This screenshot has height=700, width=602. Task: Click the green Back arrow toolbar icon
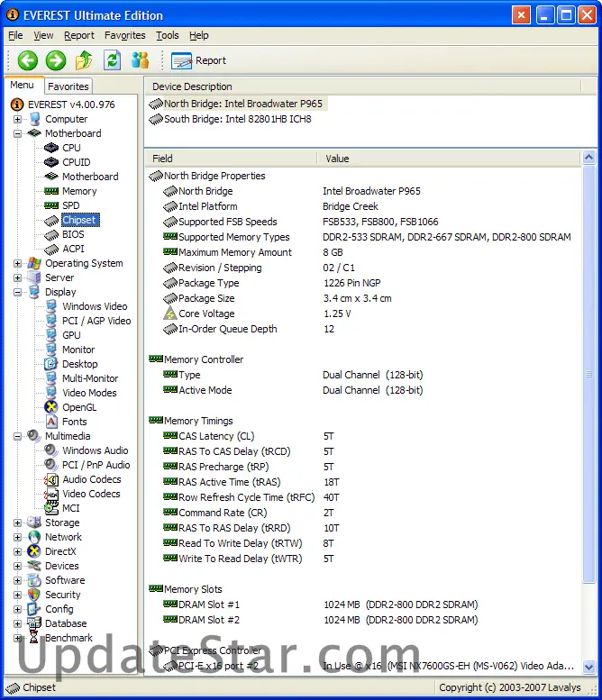(28, 60)
